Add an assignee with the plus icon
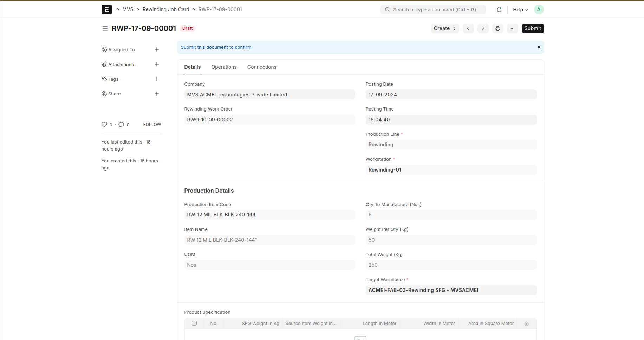Viewport: 644px width, 340px height. 157,49
